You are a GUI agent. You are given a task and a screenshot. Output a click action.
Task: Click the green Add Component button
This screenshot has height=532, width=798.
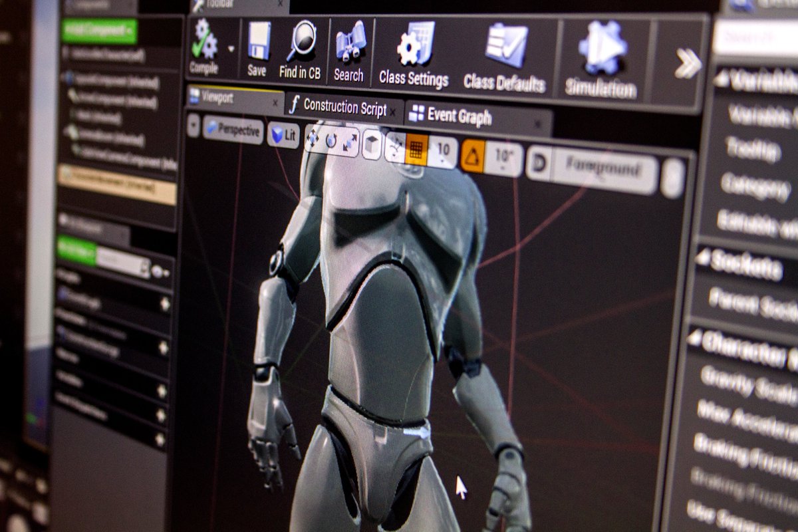(99, 31)
